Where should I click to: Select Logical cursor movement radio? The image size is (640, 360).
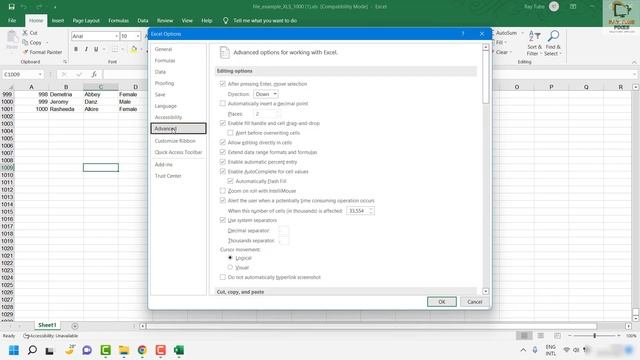coord(230,258)
